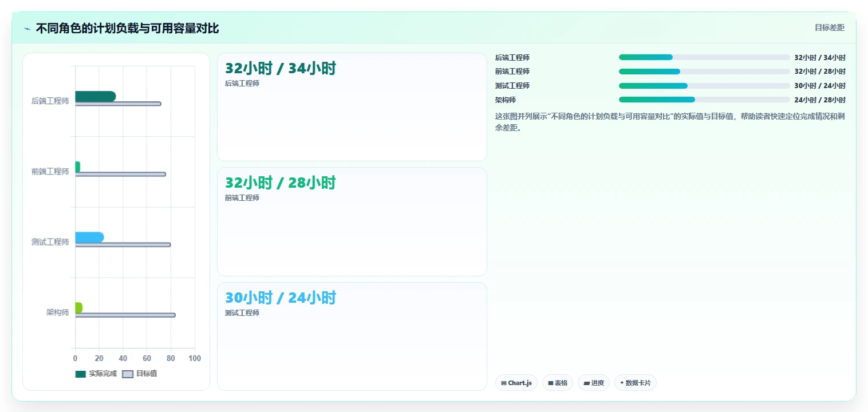Open the 30小时 / 24小时 测试工程师 card
The height and width of the screenshot is (412, 868).
point(352,336)
